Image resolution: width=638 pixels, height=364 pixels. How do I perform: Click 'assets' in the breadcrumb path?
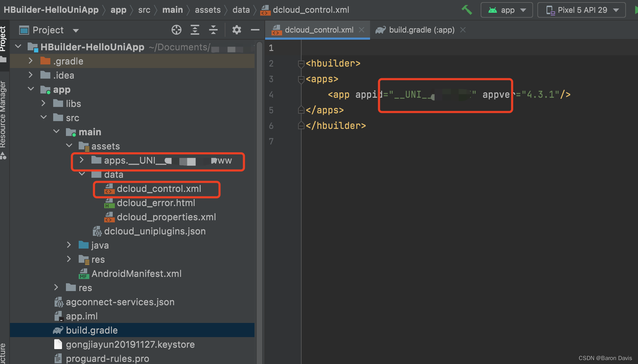208,10
